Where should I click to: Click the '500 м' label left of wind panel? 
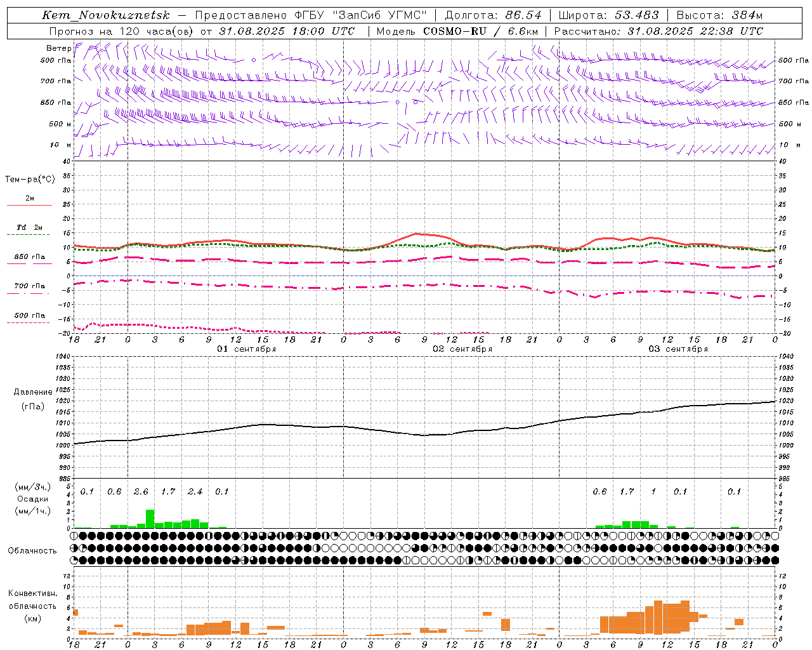(x=60, y=124)
